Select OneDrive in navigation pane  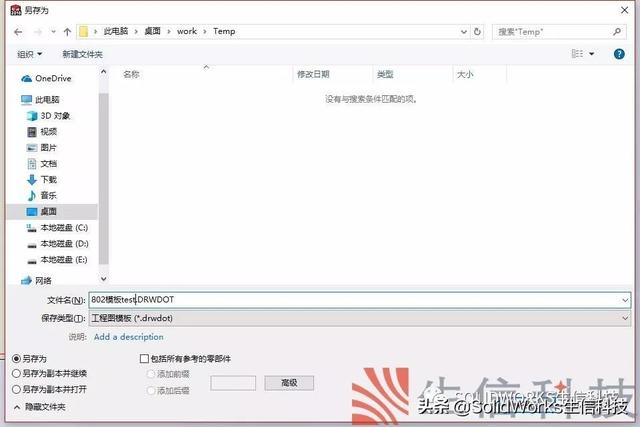coord(46,78)
